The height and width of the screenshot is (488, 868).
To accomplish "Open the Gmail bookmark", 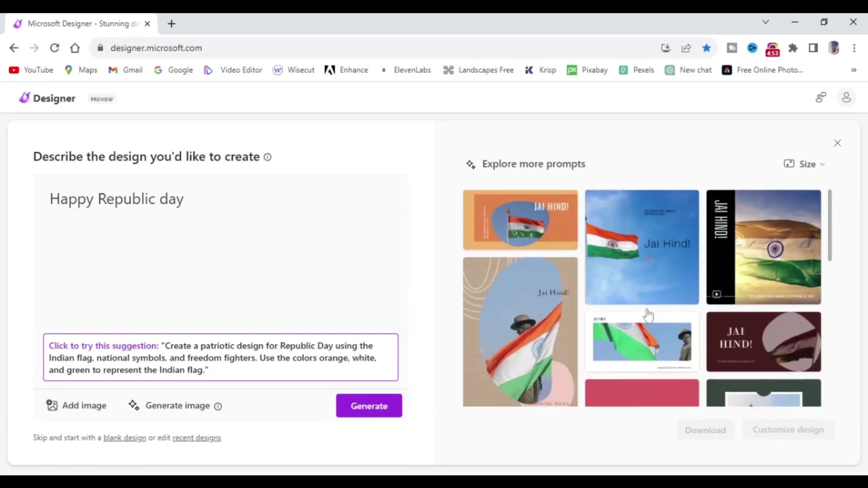I will (126, 70).
